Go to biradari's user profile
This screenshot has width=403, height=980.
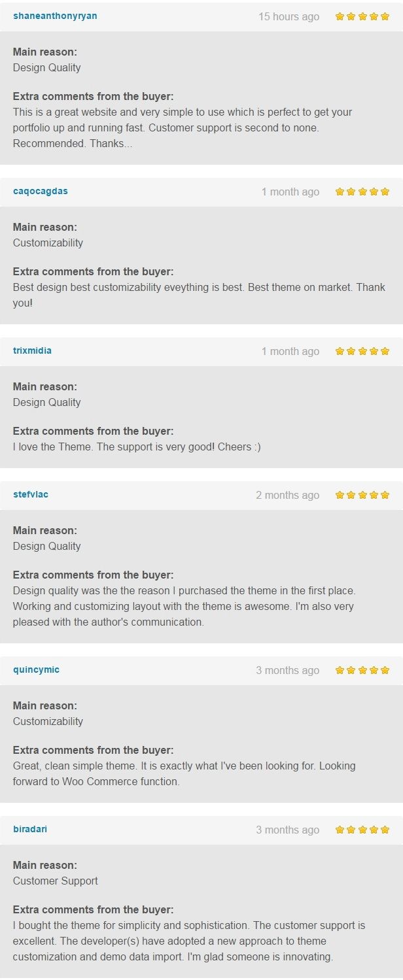30,829
